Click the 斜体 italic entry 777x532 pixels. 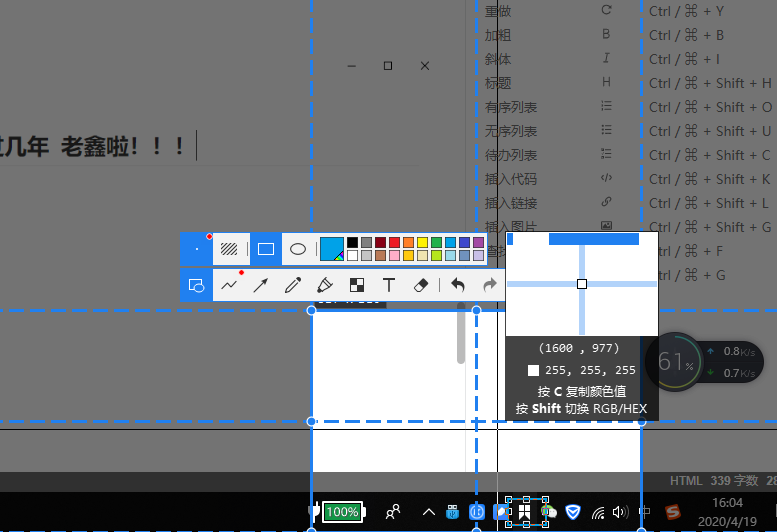(498, 59)
